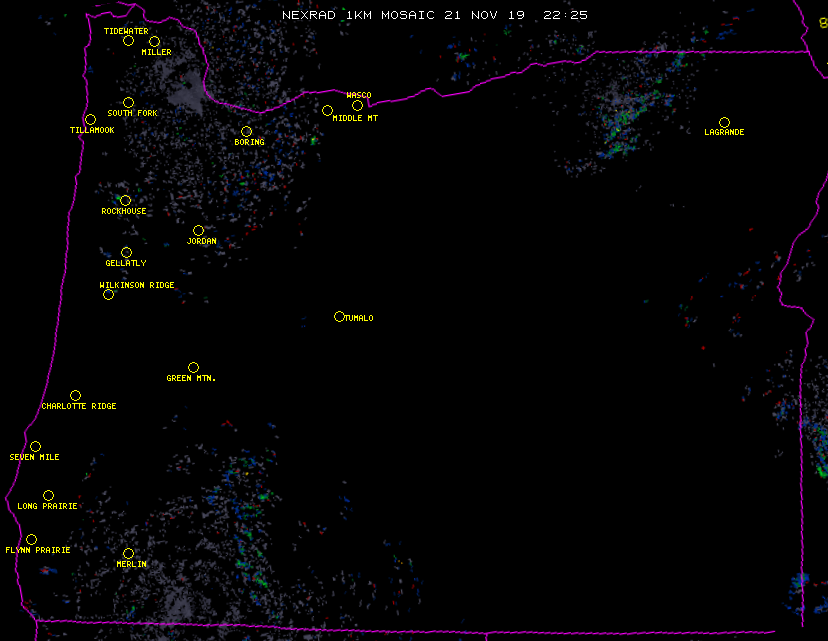
Task: Select the Seven Mile station marker
Action: (x=35, y=447)
